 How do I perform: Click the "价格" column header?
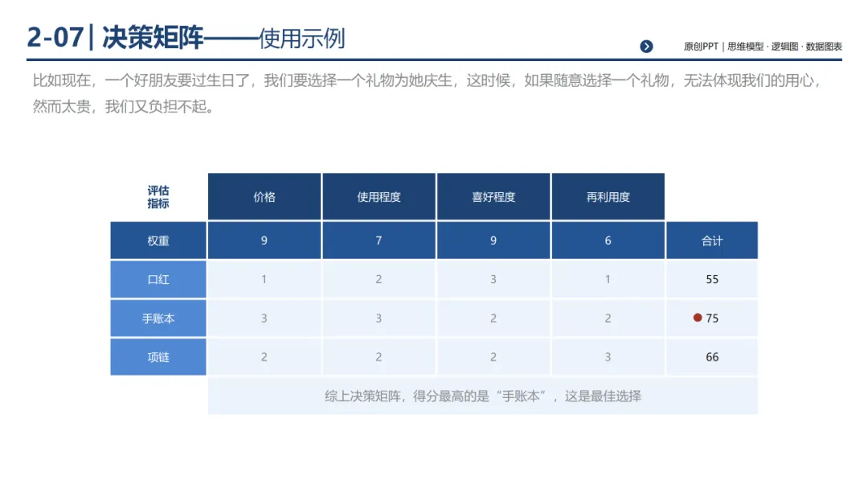click(x=264, y=195)
